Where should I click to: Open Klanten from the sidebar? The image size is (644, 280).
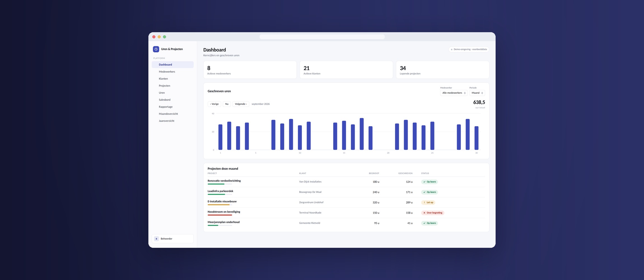coord(172,79)
